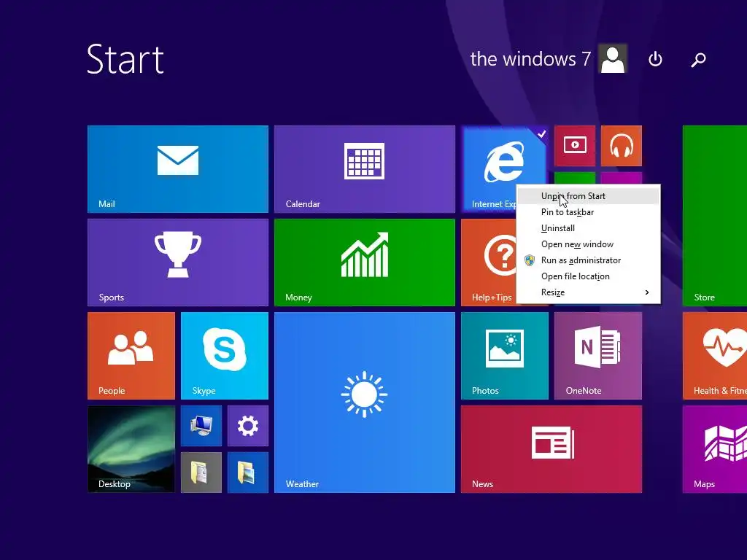Open the search magnifier icon
Screen dimensions: 747x560
tap(698, 60)
